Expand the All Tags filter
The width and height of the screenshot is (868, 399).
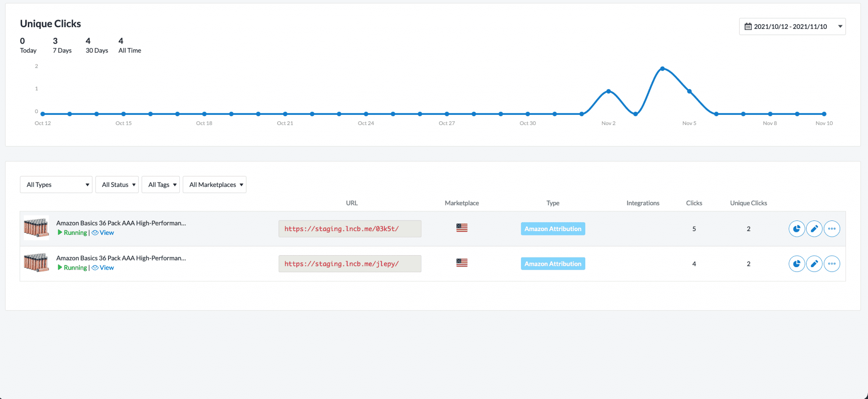[160, 184]
